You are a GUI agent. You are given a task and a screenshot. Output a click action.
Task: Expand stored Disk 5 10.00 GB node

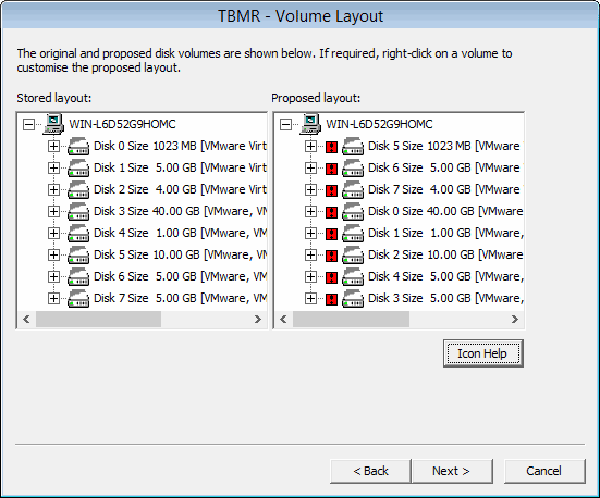(54, 255)
